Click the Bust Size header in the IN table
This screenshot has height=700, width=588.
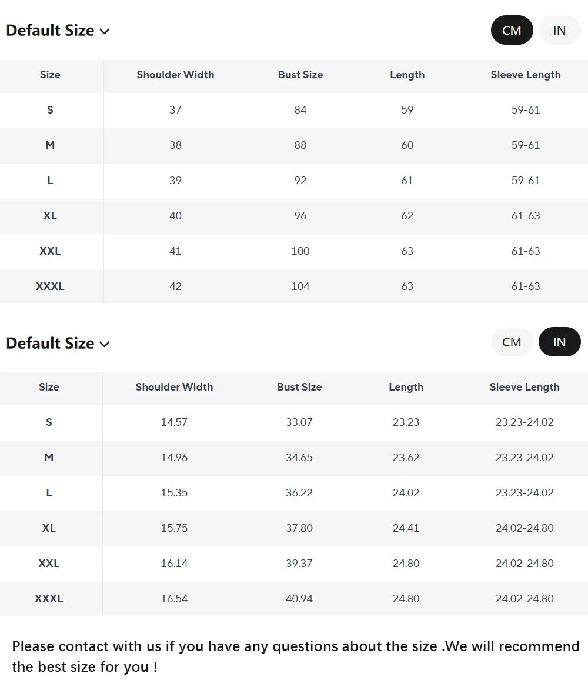click(299, 387)
